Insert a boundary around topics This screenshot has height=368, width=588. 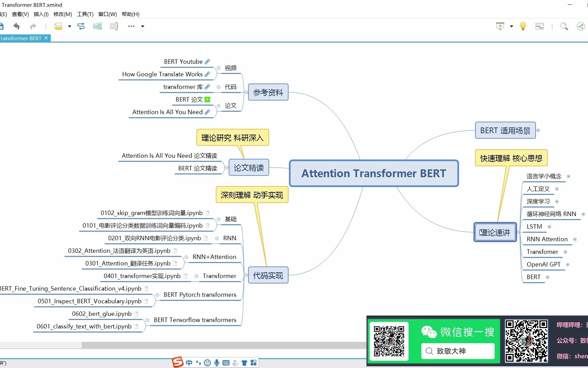(98, 26)
